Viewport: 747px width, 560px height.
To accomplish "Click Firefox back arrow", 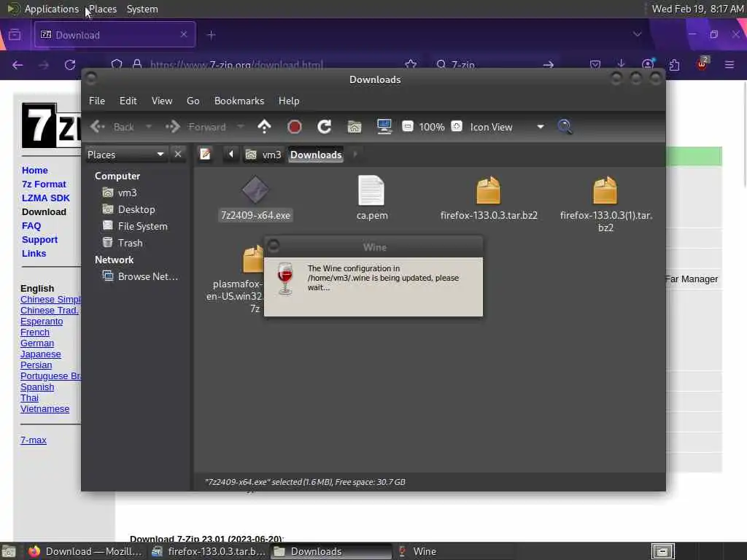I will tap(18, 65).
